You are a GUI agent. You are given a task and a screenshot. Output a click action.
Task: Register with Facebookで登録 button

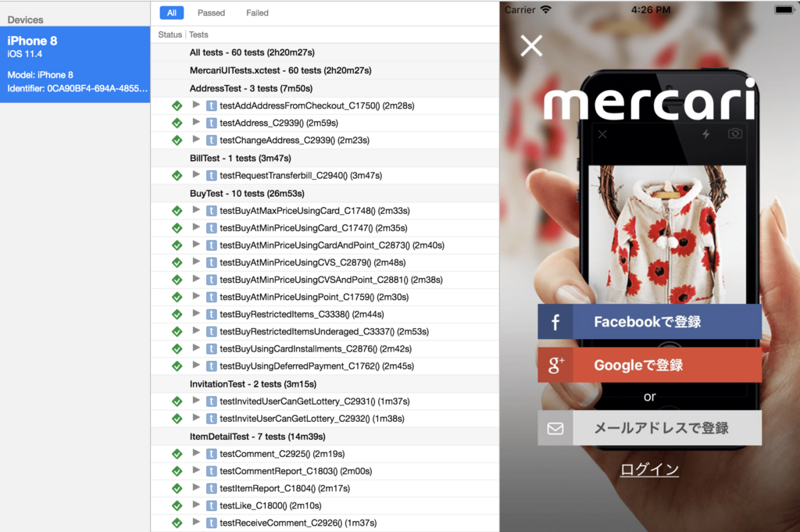[x=649, y=322]
